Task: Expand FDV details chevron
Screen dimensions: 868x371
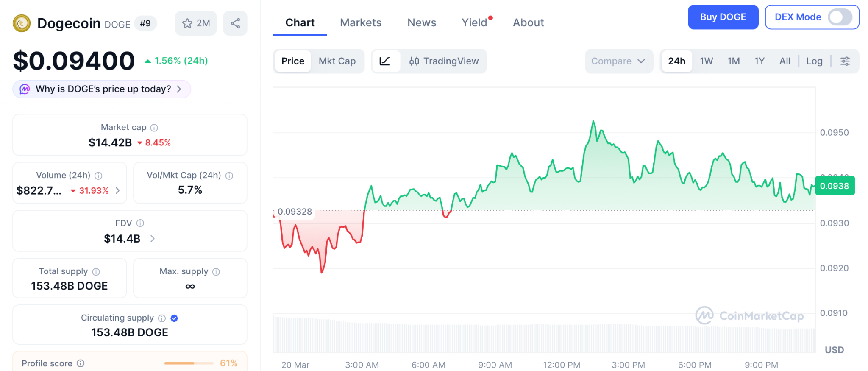Action: click(153, 239)
